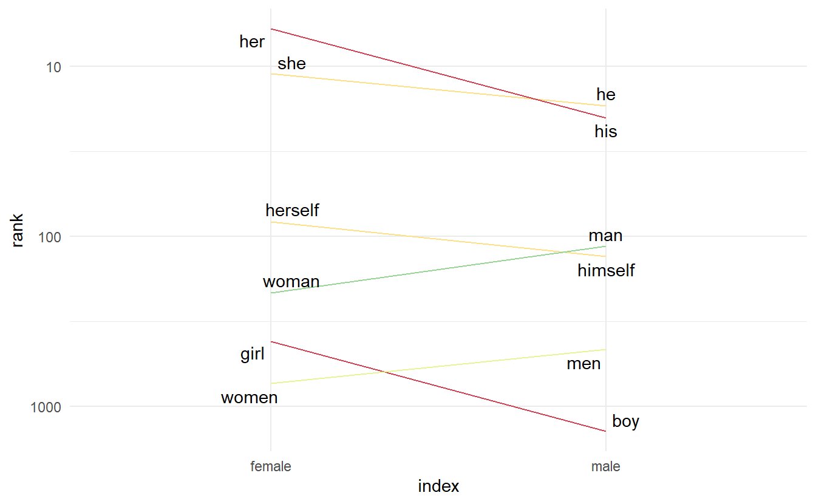
Task: Click the "100" rank axis tick label
Action: click(50, 237)
